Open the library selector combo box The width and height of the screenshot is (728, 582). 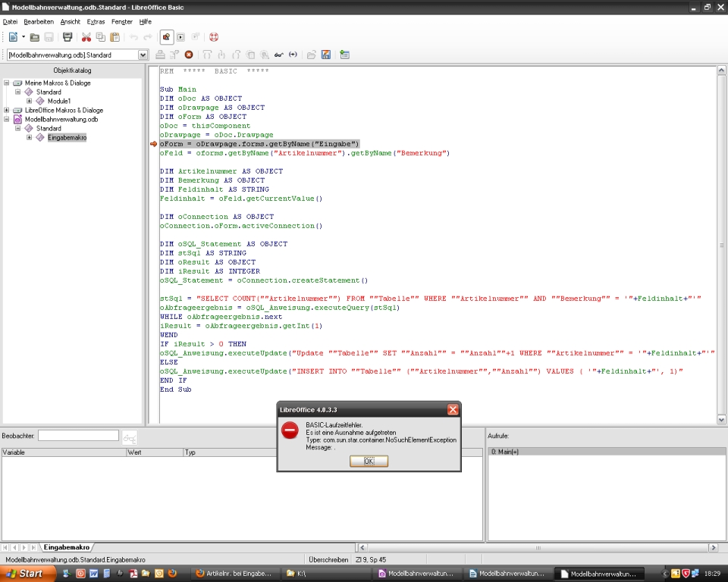pos(77,55)
